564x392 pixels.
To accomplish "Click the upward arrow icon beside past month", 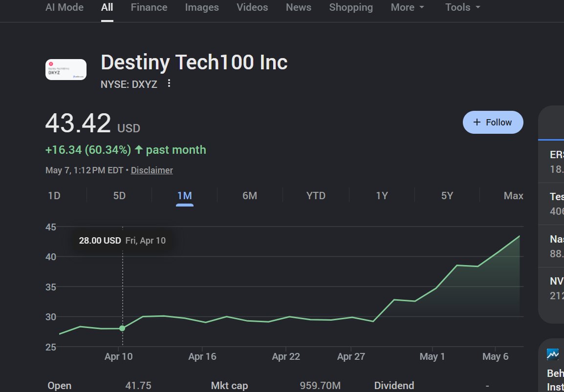I will (x=139, y=150).
